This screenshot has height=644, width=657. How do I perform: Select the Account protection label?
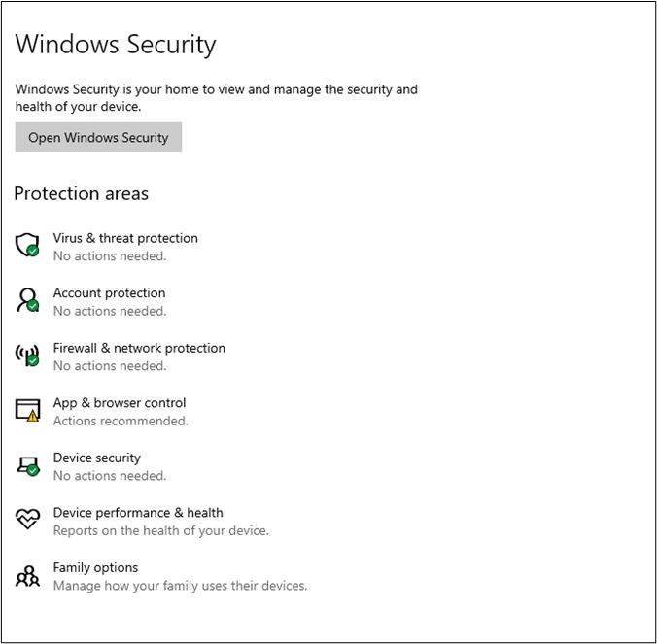tap(109, 293)
